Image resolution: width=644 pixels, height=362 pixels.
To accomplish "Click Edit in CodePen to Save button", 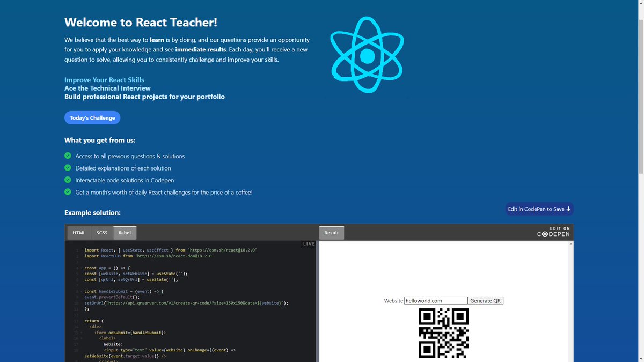I will click(539, 209).
